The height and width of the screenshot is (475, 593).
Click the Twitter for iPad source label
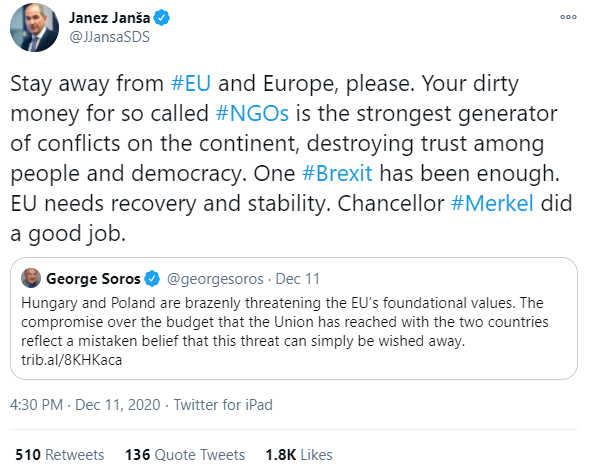click(x=223, y=405)
